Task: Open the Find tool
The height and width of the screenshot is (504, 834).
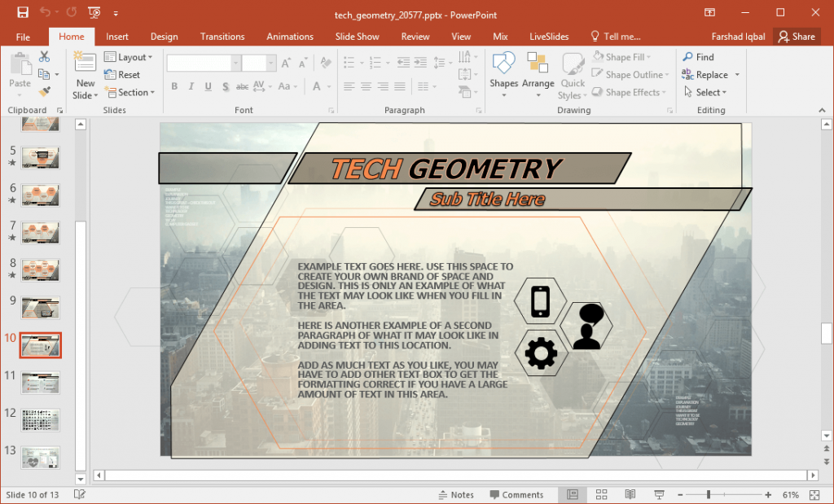Action: [x=697, y=56]
